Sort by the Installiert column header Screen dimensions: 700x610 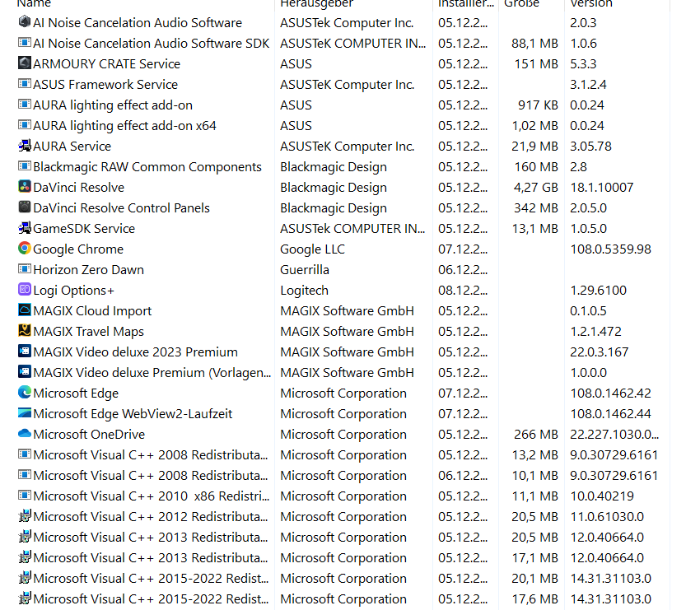[466, 3]
